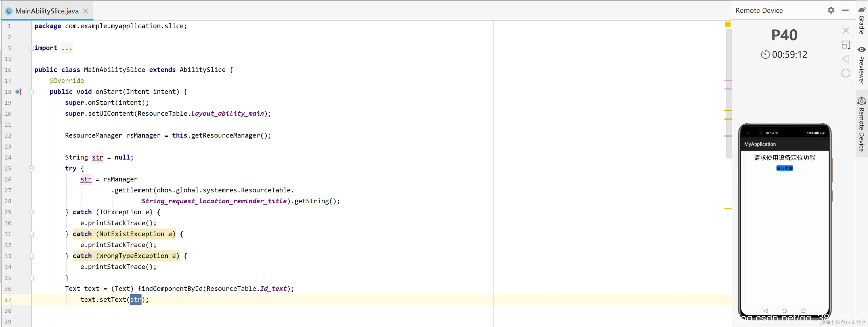Click the device home circle control

845,73
